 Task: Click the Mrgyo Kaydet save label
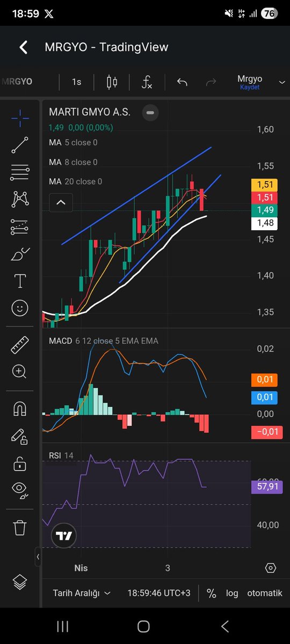(x=249, y=82)
